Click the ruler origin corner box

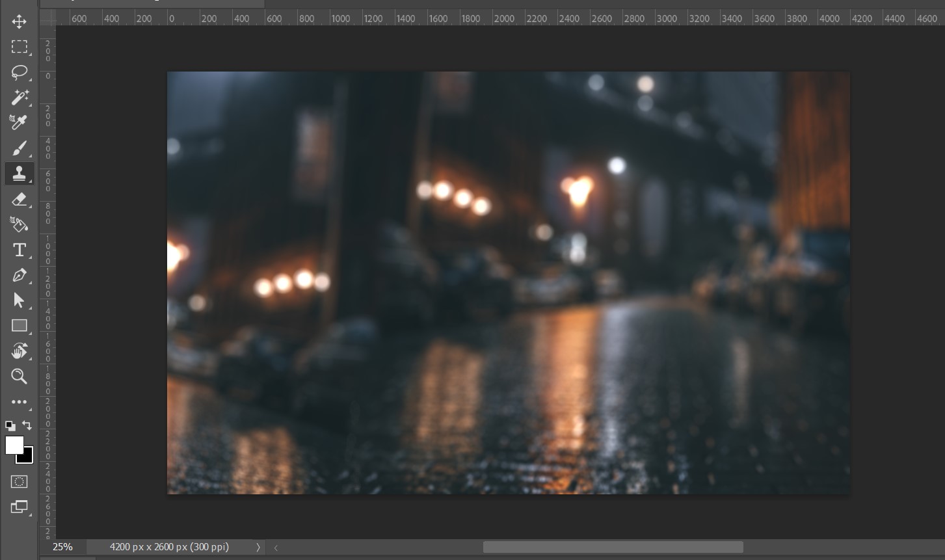coord(47,18)
